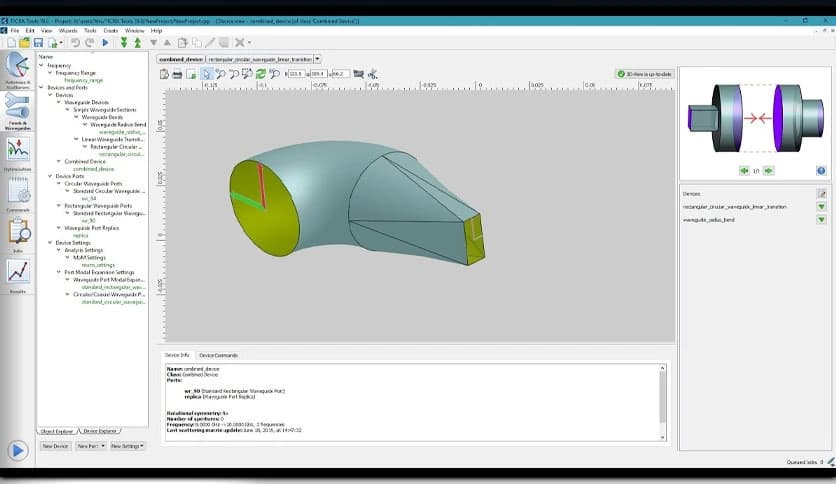The width and height of the screenshot is (836, 484).
Task: Click the edit Devices pencil icon
Action: point(821,193)
